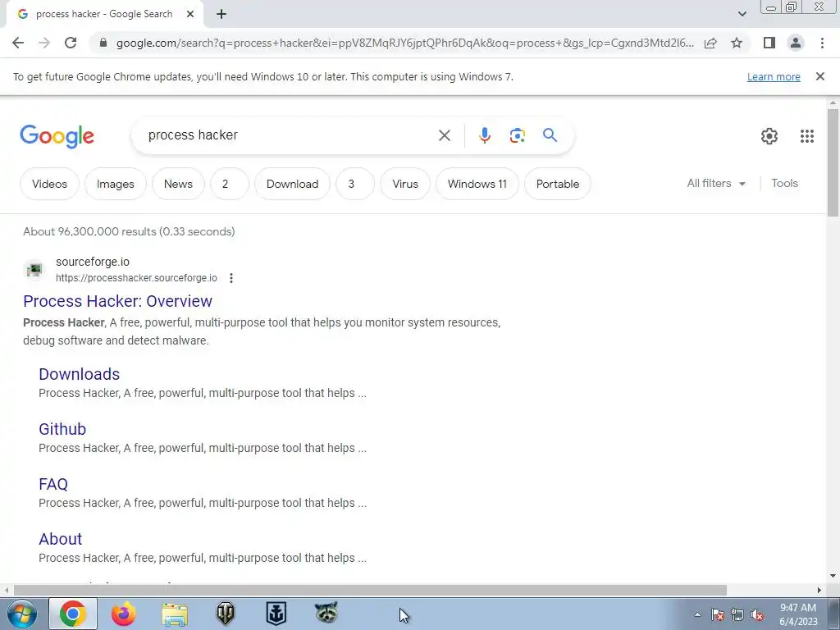The image size is (840, 630).
Task: Open the Downloads sitelink
Action: pos(80,374)
